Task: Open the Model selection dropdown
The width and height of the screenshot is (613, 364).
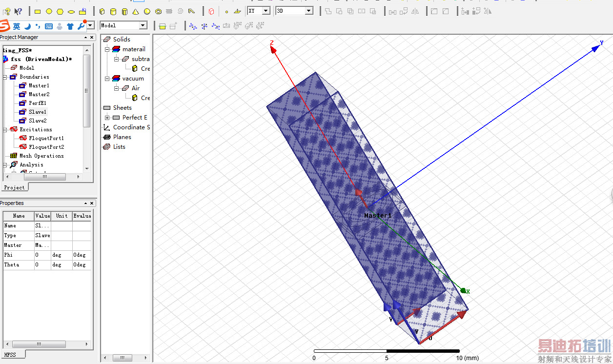Action: coord(143,25)
